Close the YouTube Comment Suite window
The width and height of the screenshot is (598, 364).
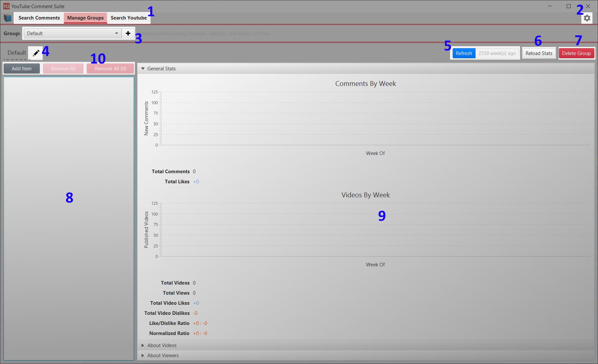(x=588, y=6)
